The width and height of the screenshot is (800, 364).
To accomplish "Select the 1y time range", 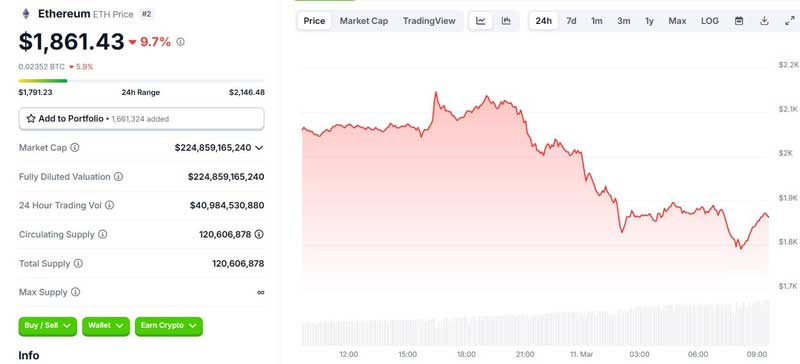I will [649, 21].
